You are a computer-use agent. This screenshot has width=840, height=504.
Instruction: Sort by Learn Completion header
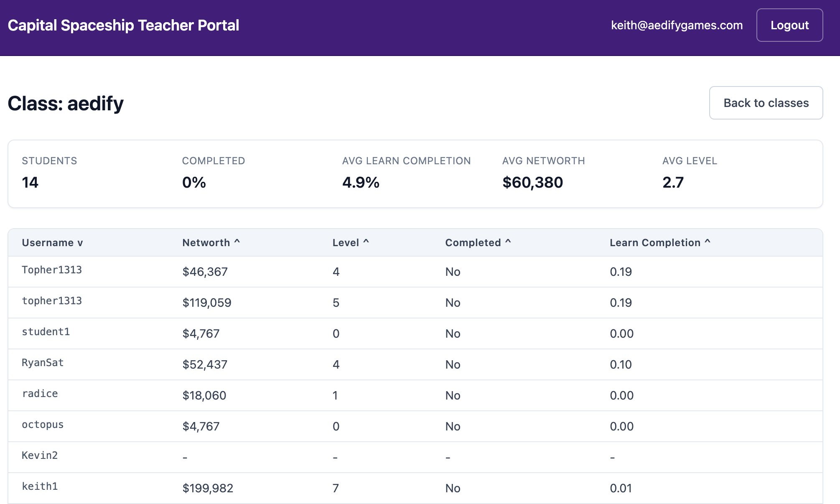click(x=659, y=243)
